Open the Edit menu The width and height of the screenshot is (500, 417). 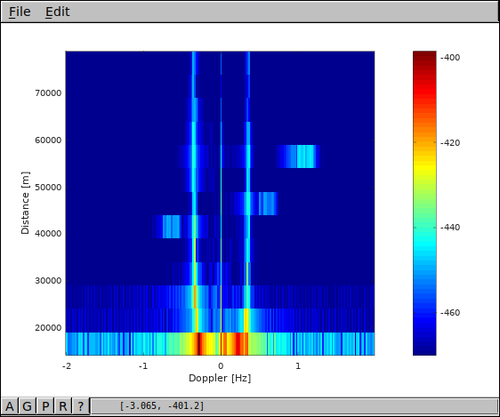pyautogui.click(x=57, y=12)
